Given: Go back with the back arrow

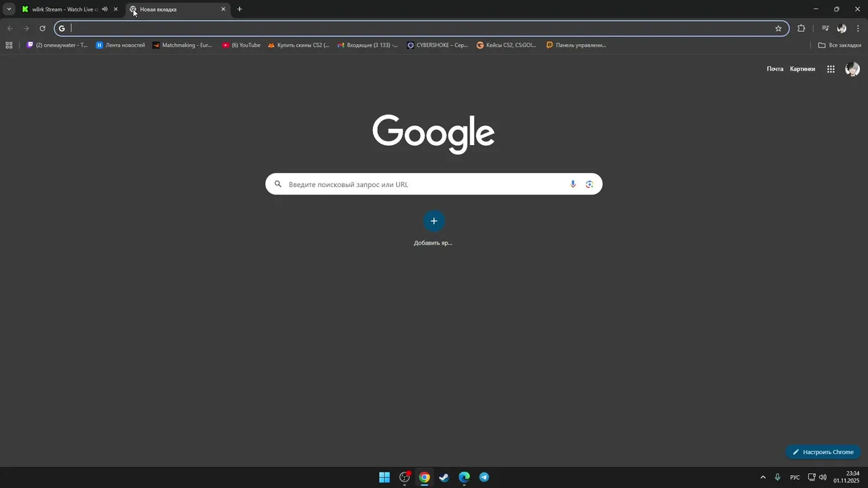Looking at the screenshot, I should (9, 28).
